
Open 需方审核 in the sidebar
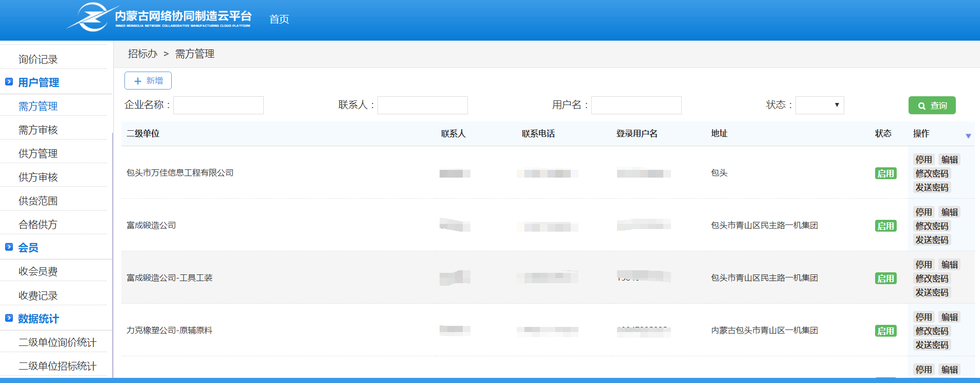(38, 130)
